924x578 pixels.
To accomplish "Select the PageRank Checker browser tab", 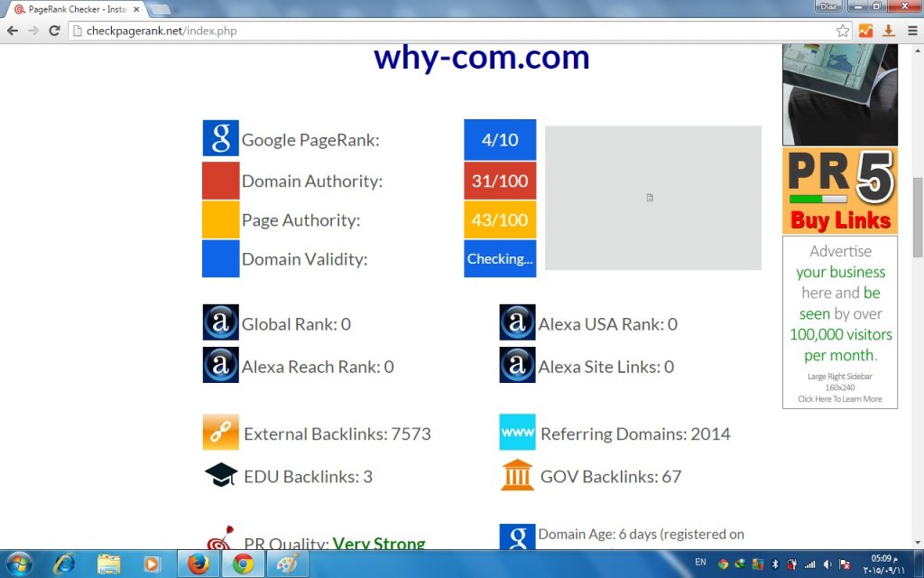I will tap(77, 9).
